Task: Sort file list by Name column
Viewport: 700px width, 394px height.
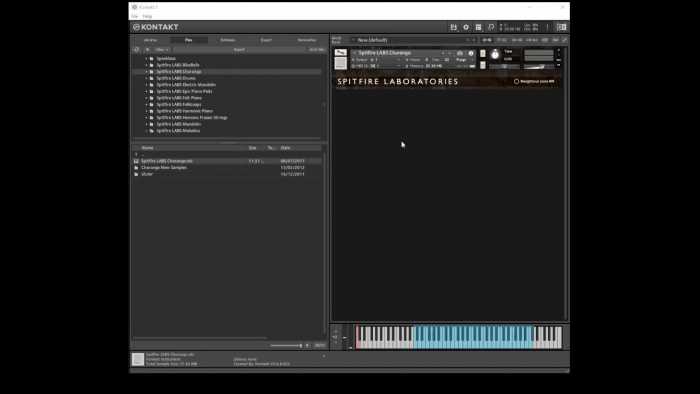Action: [148, 148]
